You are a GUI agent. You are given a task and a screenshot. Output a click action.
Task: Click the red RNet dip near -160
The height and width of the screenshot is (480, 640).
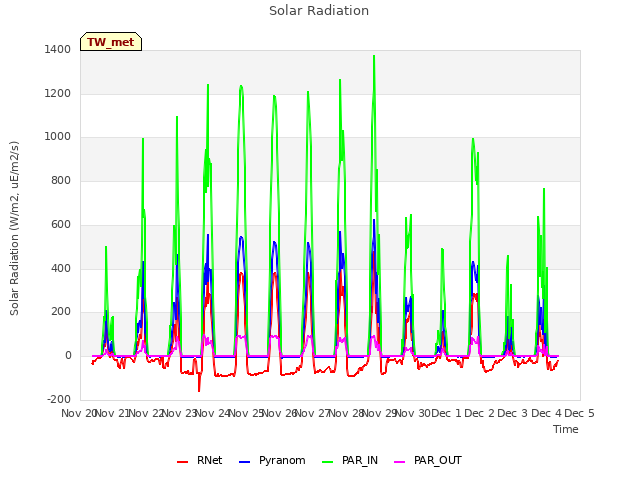[199, 391]
